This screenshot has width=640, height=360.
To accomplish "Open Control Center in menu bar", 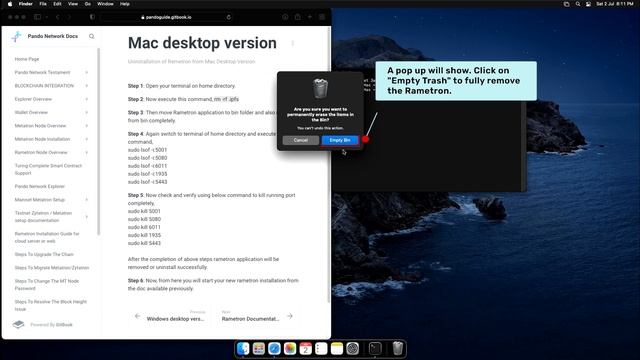I will pyautogui.click(x=588, y=4).
